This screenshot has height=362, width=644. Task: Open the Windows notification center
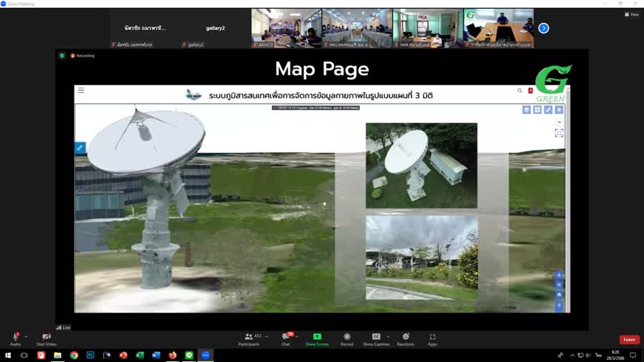click(x=633, y=356)
